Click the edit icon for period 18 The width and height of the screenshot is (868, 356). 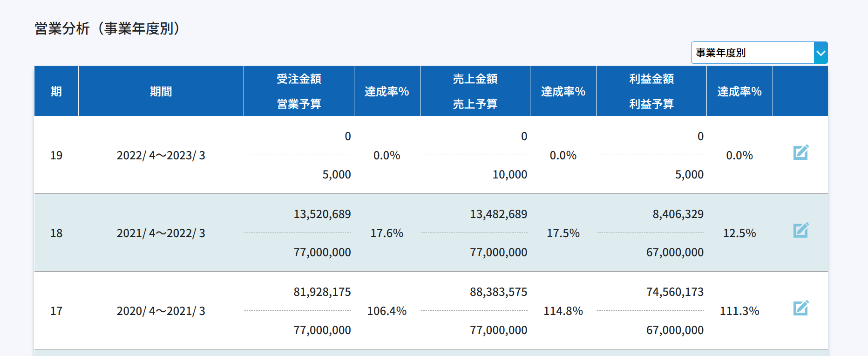[x=800, y=230]
